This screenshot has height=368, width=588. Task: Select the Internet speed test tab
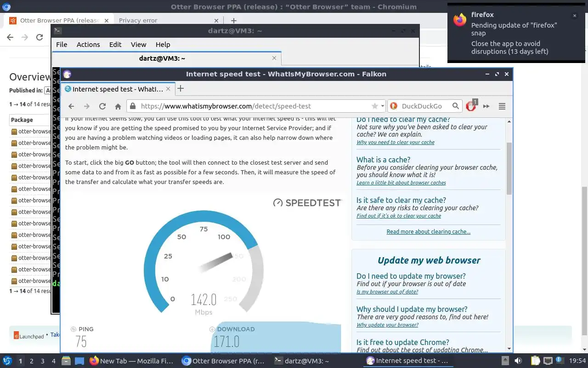click(x=118, y=89)
